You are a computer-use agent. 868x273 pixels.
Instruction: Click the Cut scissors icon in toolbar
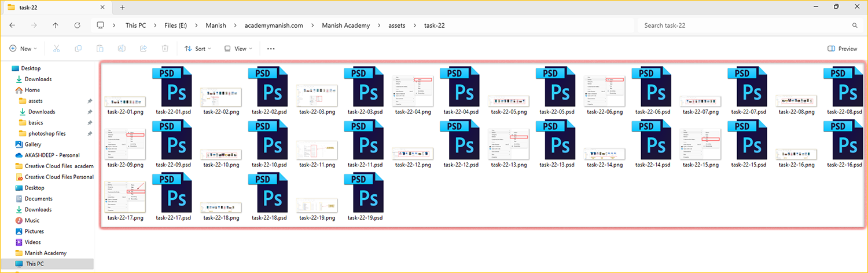pos(56,49)
